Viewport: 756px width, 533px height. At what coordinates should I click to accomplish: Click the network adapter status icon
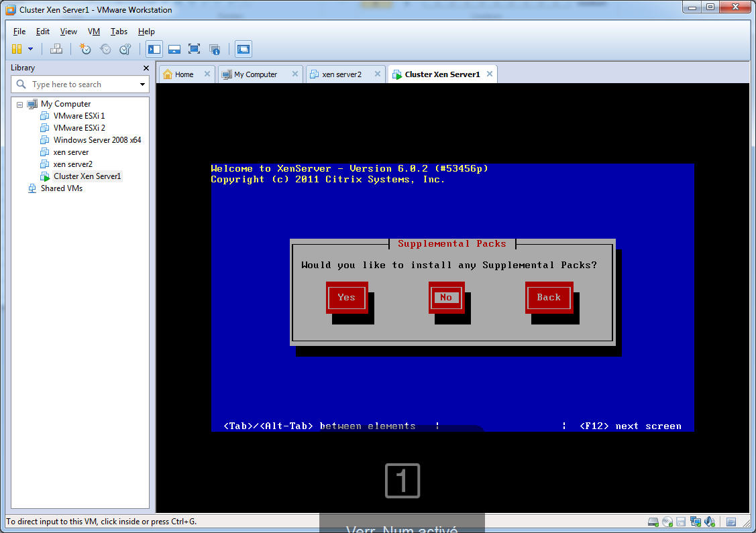coord(695,522)
